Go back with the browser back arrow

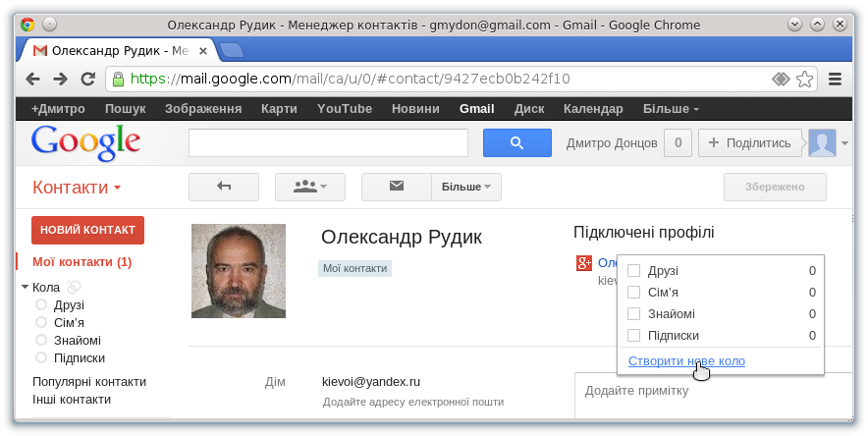[33, 80]
